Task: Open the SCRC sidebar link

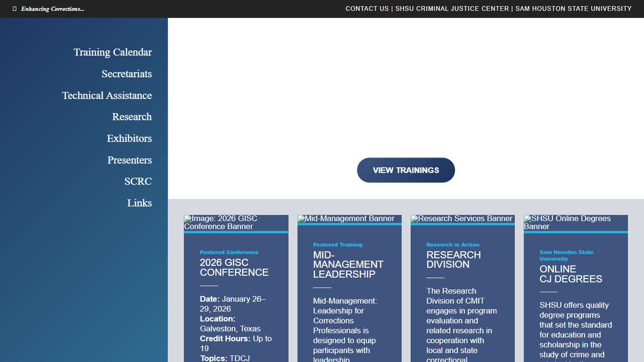Action: pos(137,181)
